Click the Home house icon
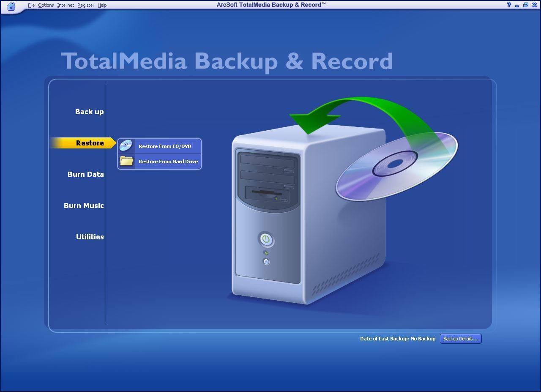This screenshot has width=541, height=392. (x=11, y=6)
